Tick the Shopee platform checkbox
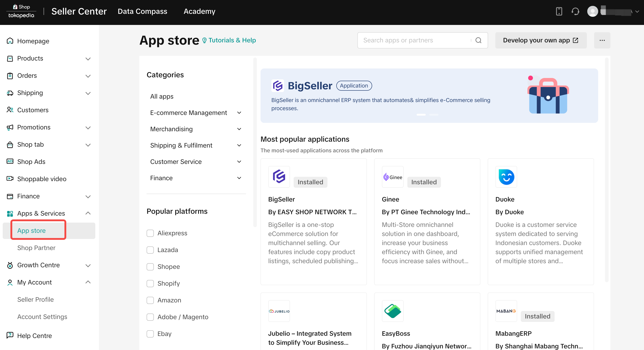 tap(150, 267)
